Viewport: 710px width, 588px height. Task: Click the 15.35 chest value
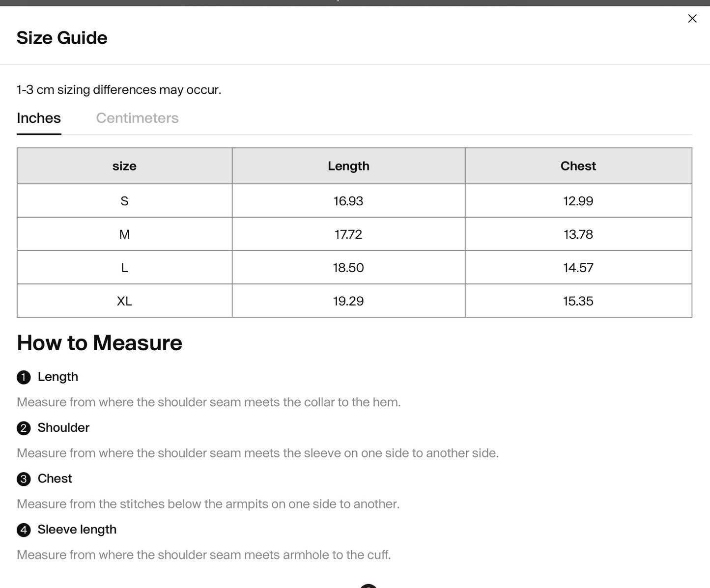click(x=578, y=301)
